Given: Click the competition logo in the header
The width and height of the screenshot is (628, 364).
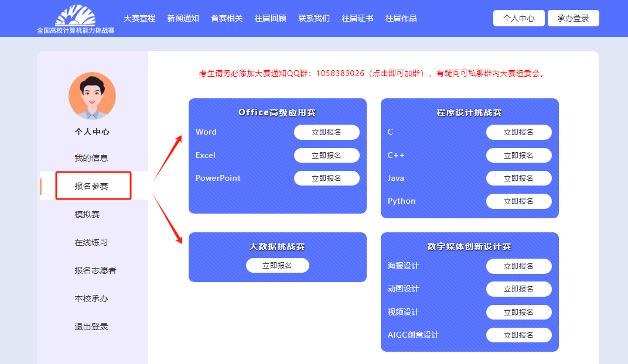Looking at the screenshot, I should pyautogui.click(x=76, y=19).
